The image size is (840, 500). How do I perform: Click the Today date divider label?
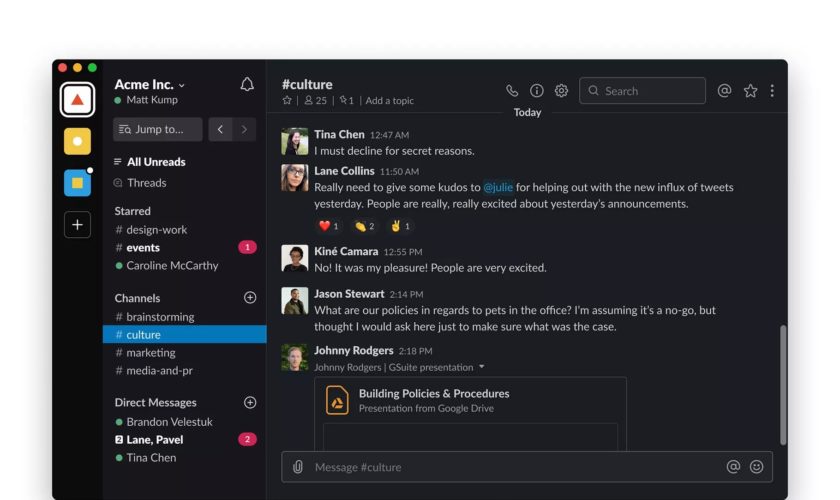[527, 112]
